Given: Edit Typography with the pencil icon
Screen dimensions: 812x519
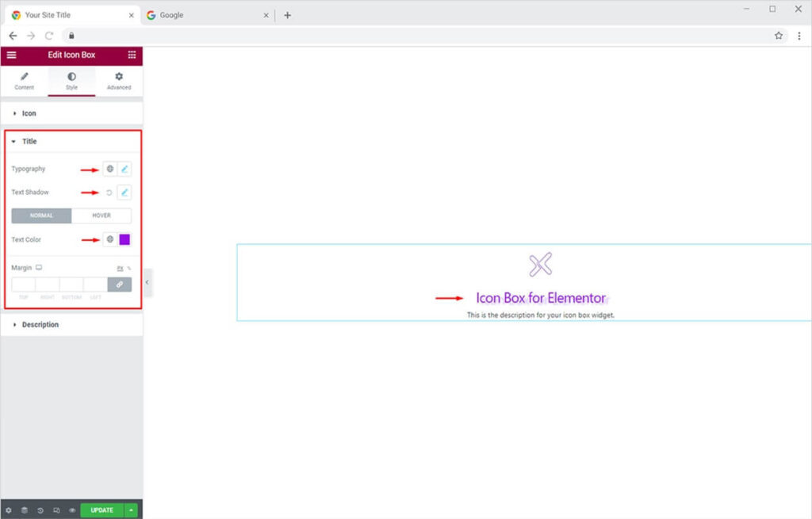Looking at the screenshot, I should pos(124,169).
